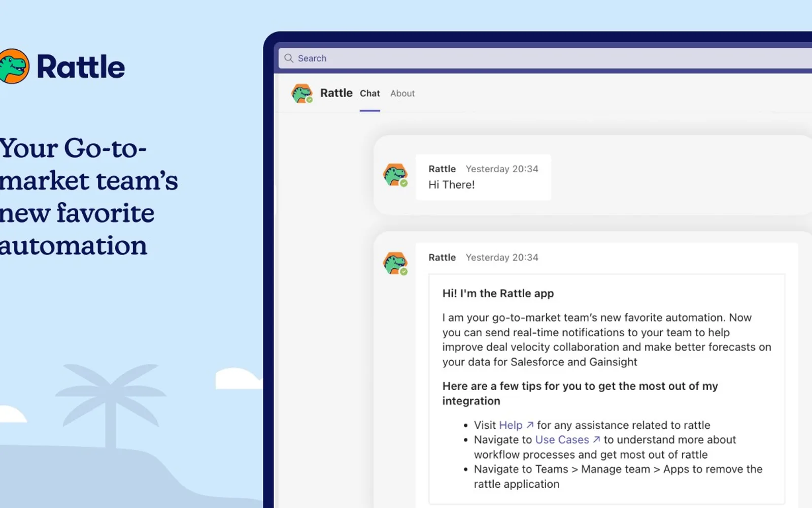Click the external arrow icon after Help
This screenshot has width=812, height=508.
pos(530,425)
